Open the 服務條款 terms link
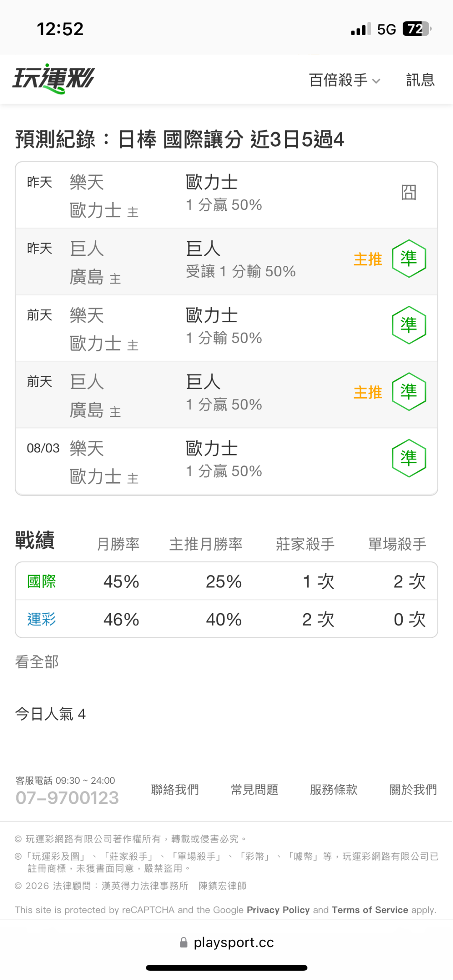 click(334, 790)
